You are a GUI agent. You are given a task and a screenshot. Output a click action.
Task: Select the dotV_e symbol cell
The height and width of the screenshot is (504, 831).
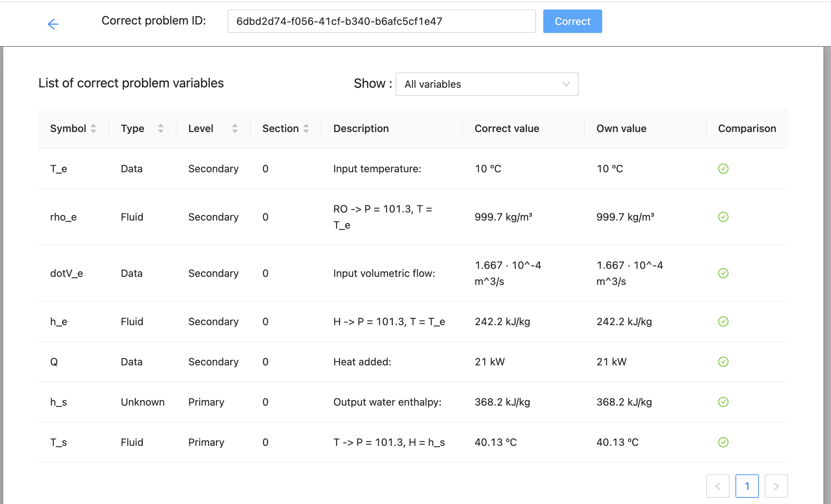click(67, 273)
